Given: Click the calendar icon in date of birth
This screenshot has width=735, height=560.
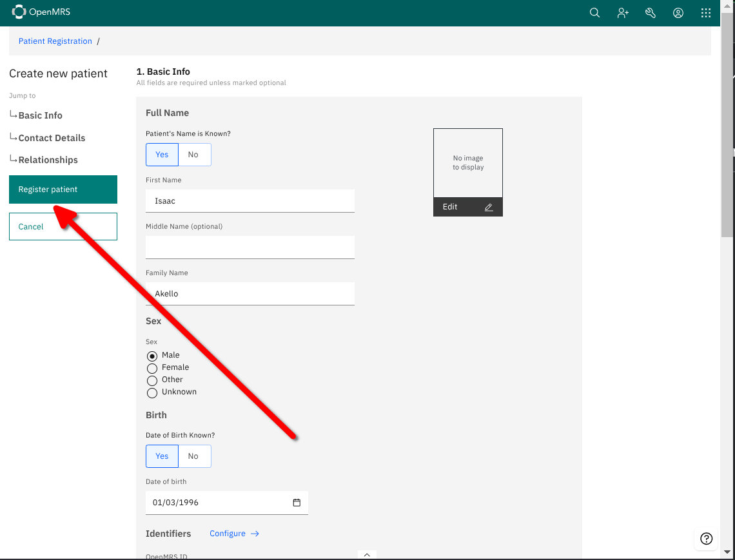Looking at the screenshot, I should (297, 503).
